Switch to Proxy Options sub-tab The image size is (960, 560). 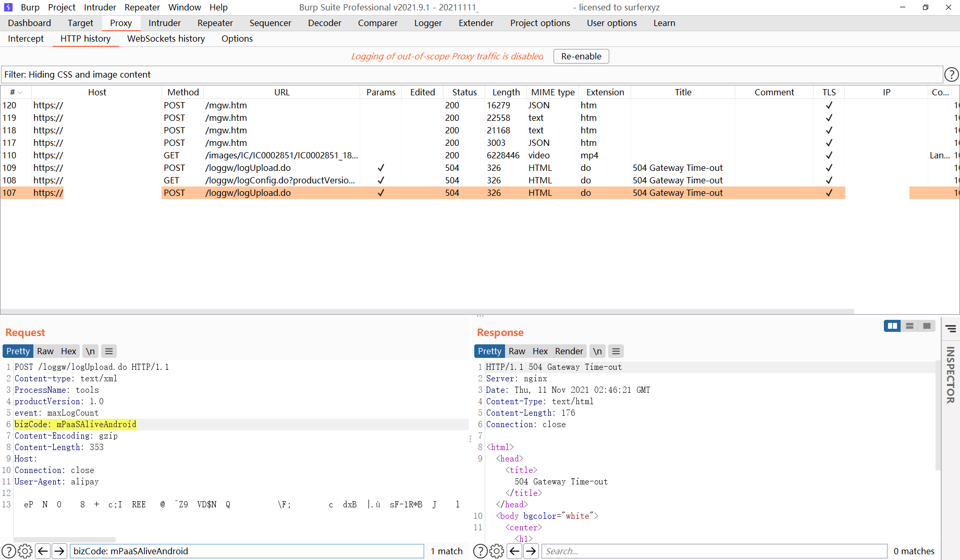(x=237, y=39)
